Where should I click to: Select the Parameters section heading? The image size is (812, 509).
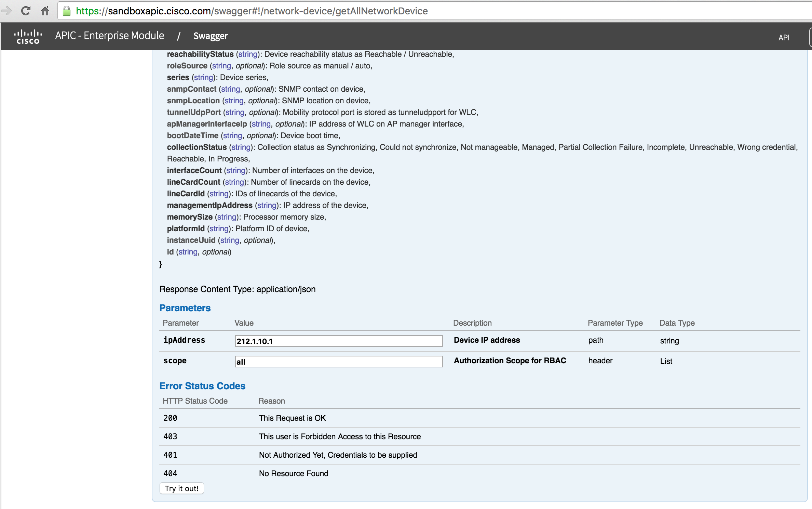point(185,308)
